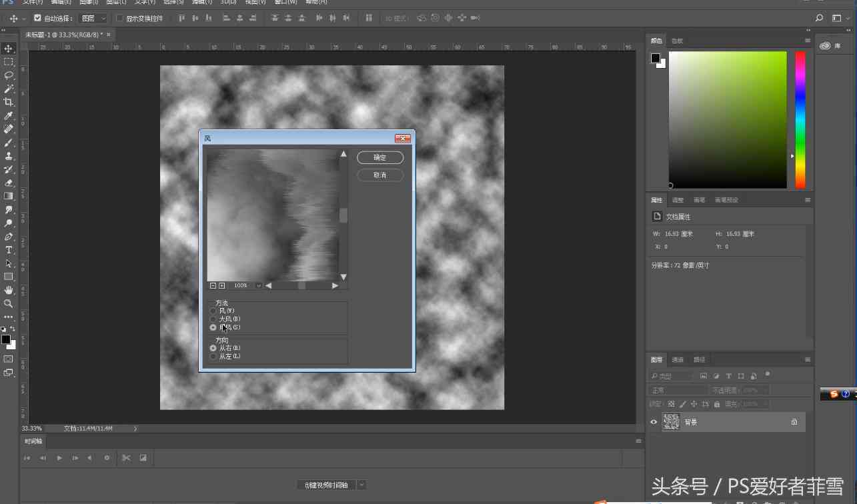Click 确定 (OK) in Wind dialog
Image resolution: width=857 pixels, height=504 pixels.
380,158
